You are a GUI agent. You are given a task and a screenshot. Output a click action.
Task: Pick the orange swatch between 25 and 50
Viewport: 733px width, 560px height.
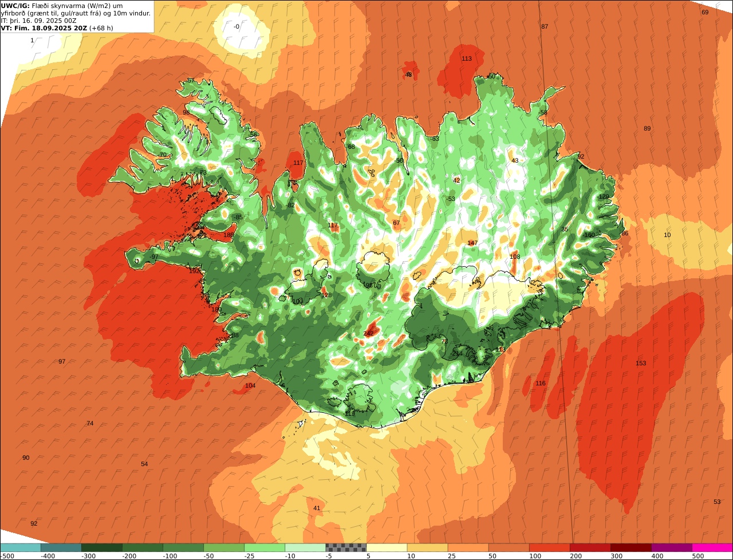[468, 547]
